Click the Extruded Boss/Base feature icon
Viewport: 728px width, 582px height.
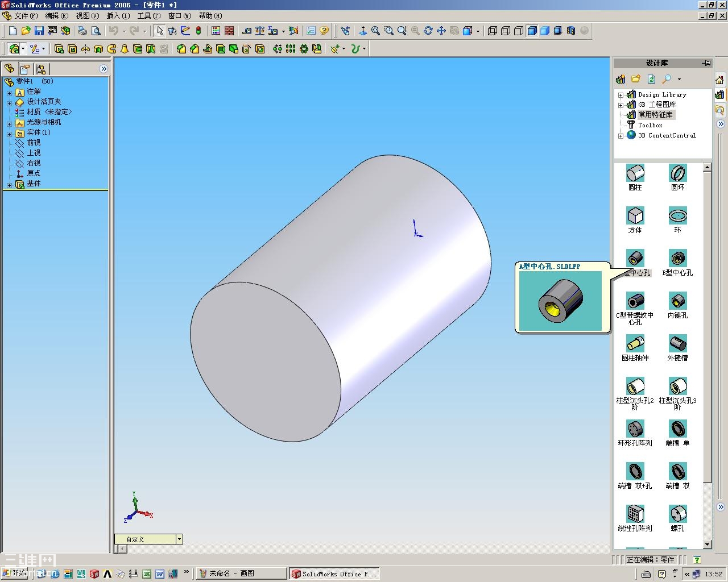click(59, 49)
